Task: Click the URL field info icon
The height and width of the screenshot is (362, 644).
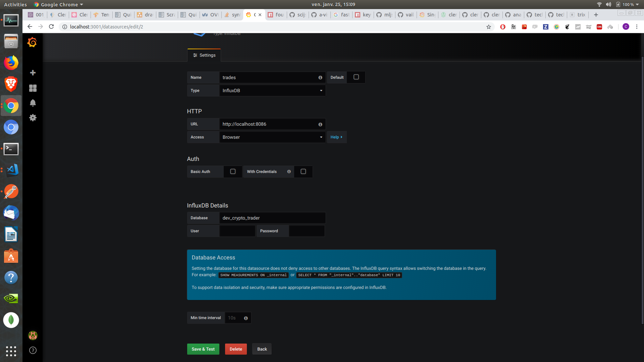Action: [x=320, y=124]
